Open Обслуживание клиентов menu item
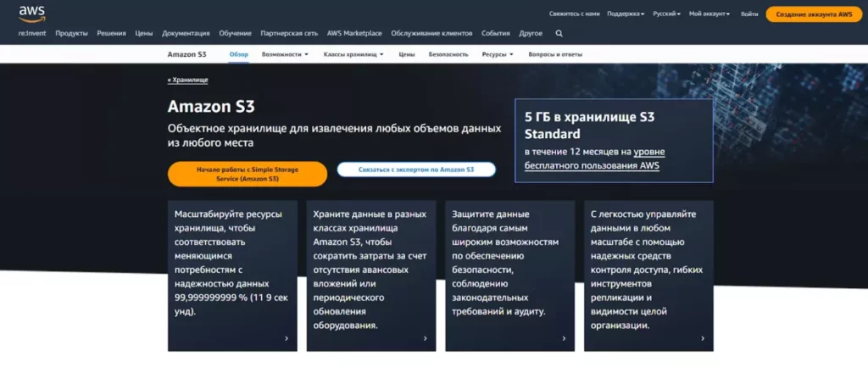Image resolution: width=868 pixels, height=373 pixels. click(x=431, y=33)
